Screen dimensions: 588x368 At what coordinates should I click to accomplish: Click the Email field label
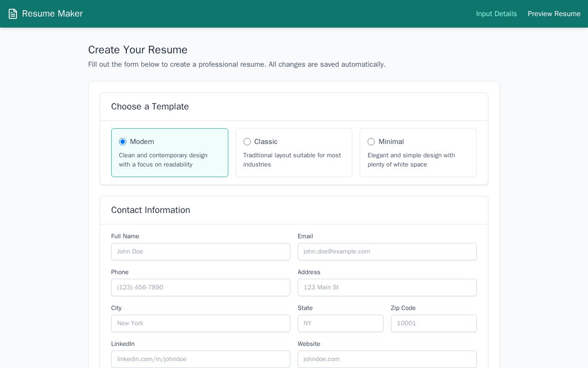305,236
